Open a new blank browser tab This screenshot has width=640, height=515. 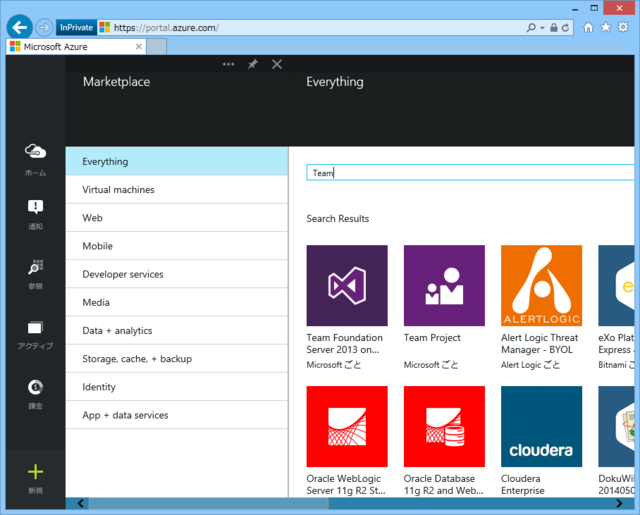157,47
